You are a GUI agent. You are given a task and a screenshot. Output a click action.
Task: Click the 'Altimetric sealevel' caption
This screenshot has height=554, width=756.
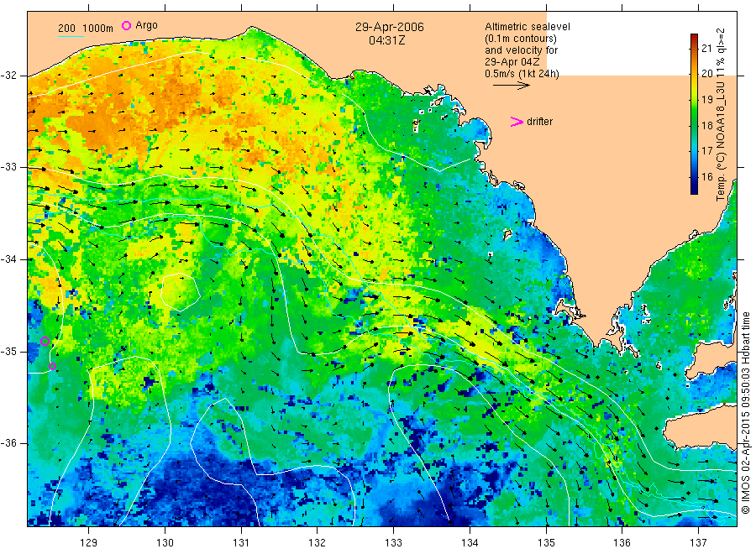pos(528,27)
